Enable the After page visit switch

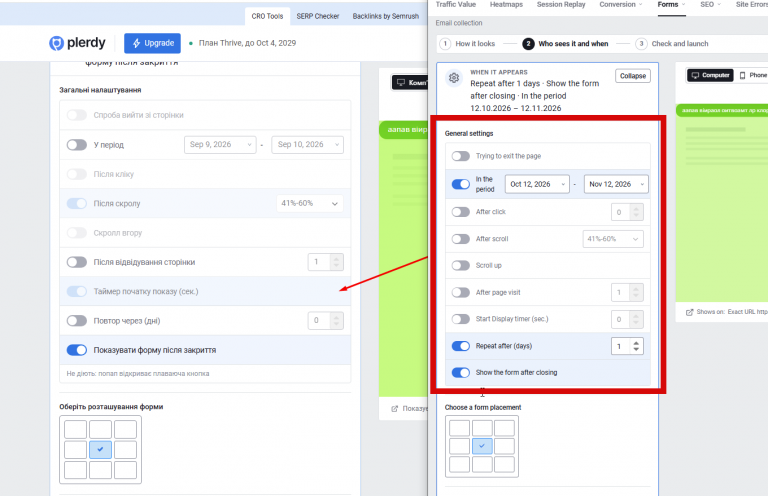tap(460, 292)
